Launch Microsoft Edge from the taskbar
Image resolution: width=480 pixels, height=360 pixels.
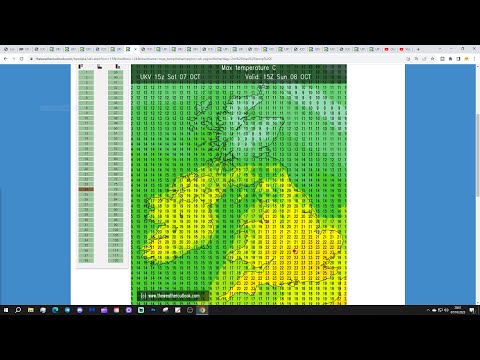pos(55,310)
